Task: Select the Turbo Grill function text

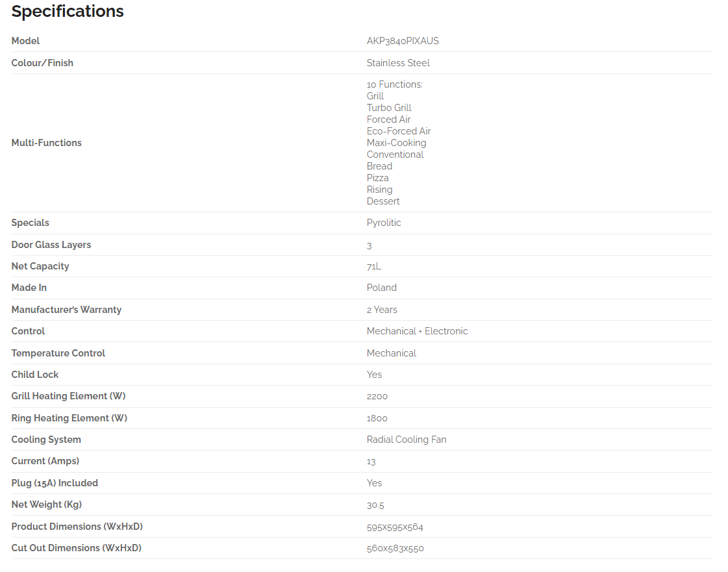Action: point(388,108)
